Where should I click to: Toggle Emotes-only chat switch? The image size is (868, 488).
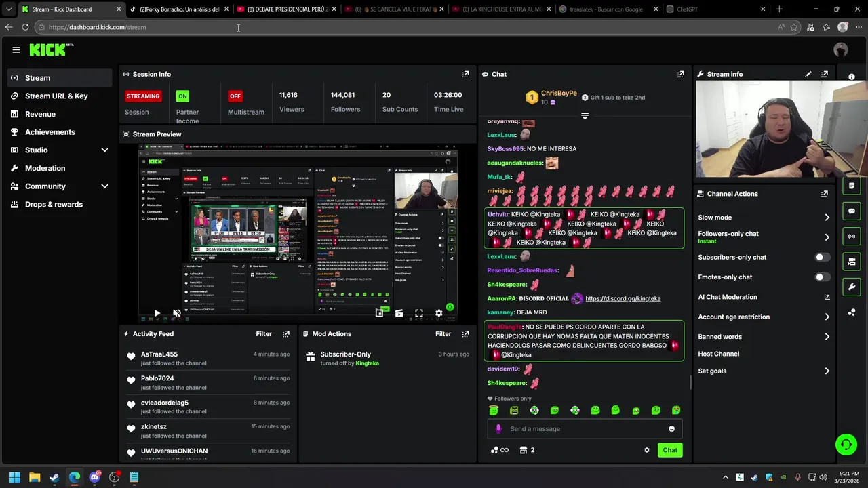(x=822, y=277)
